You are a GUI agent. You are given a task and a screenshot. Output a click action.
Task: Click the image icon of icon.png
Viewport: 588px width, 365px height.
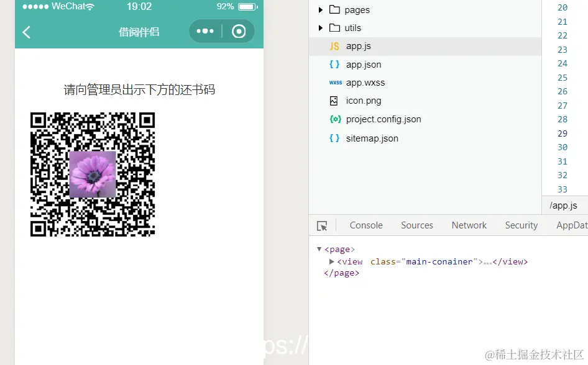334,101
